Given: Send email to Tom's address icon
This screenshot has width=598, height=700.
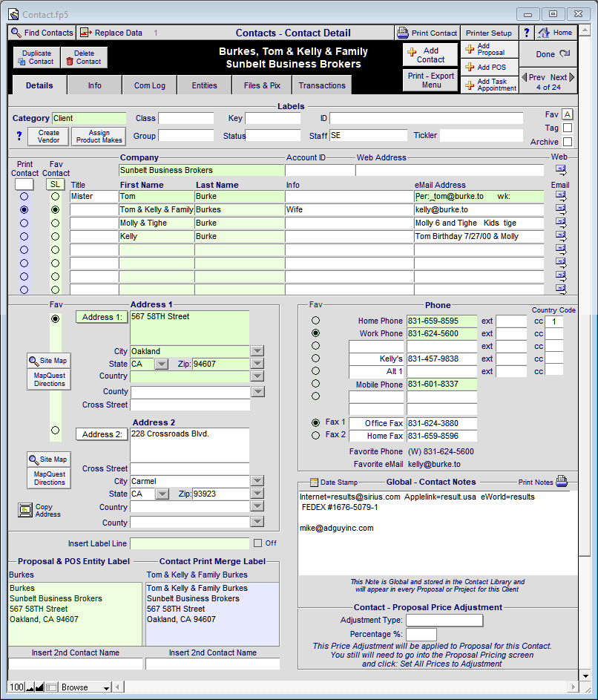Looking at the screenshot, I should pyautogui.click(x=561, y=195).
